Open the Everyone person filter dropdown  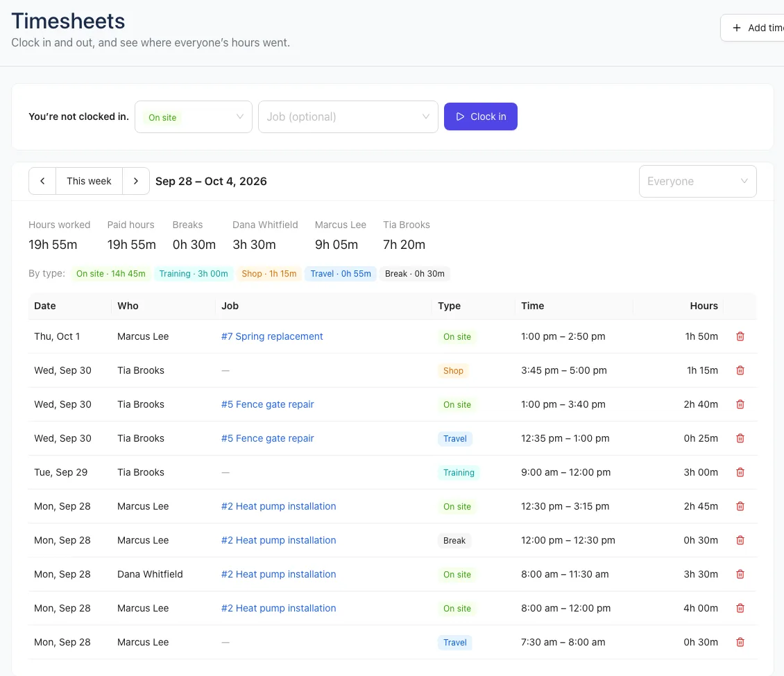tap(697, 182)
